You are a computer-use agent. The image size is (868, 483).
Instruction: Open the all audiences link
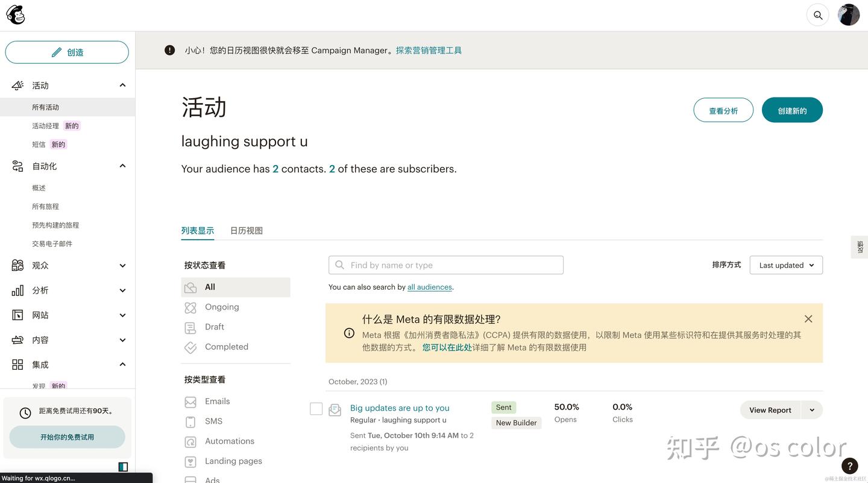(x=430, y=287)
